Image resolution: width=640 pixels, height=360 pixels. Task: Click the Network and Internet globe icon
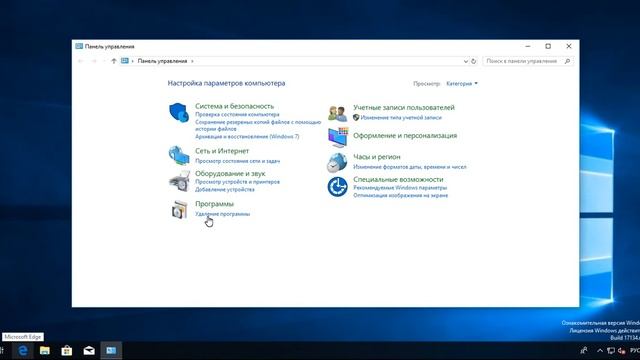(179, 155)
